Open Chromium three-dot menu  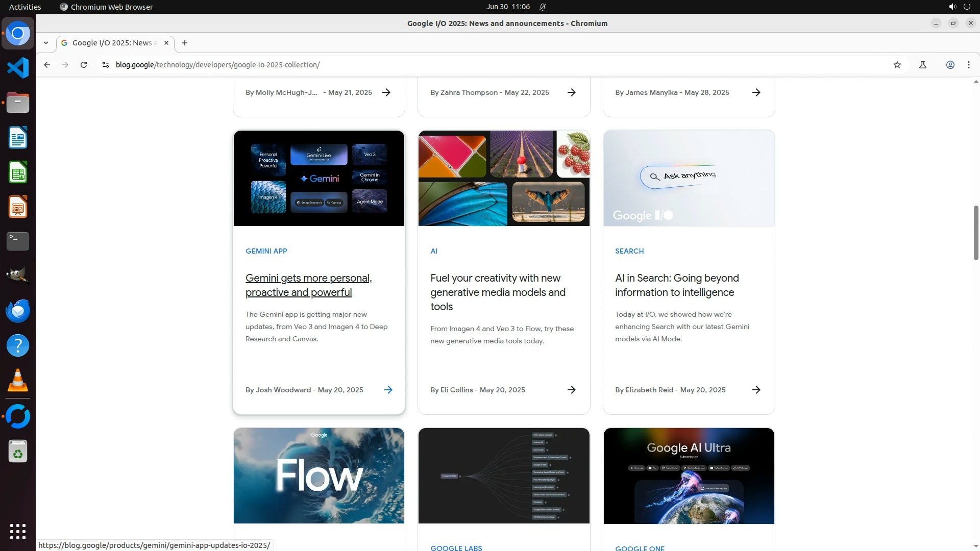coord(968,65)
